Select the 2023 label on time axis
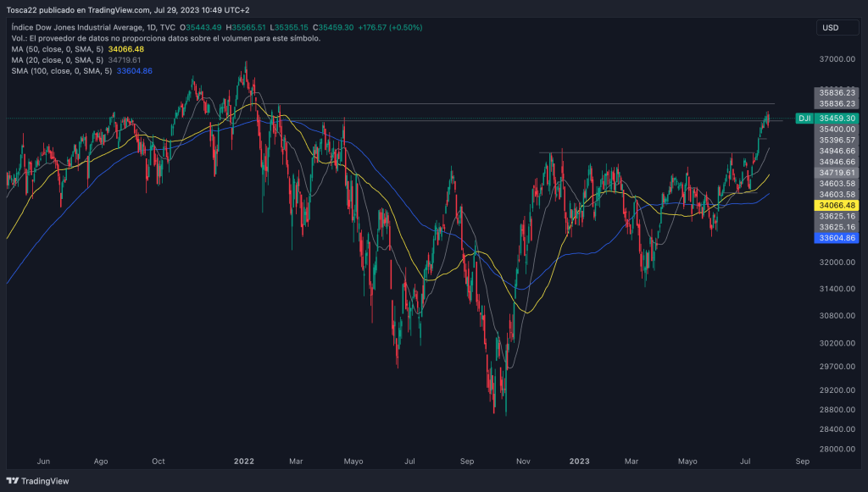This screenshot has height=492, width=868. coord(579,462)
